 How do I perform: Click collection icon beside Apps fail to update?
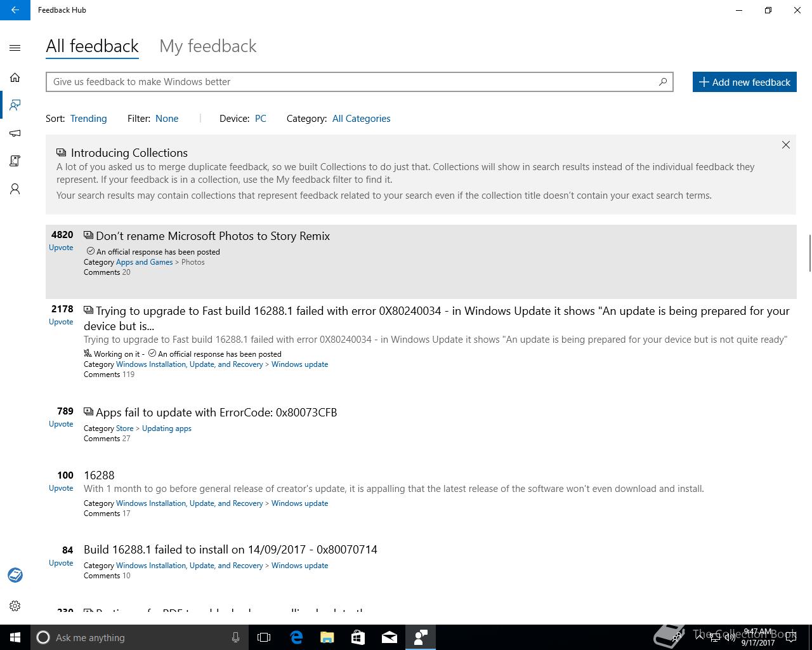(x=88, y=411)
